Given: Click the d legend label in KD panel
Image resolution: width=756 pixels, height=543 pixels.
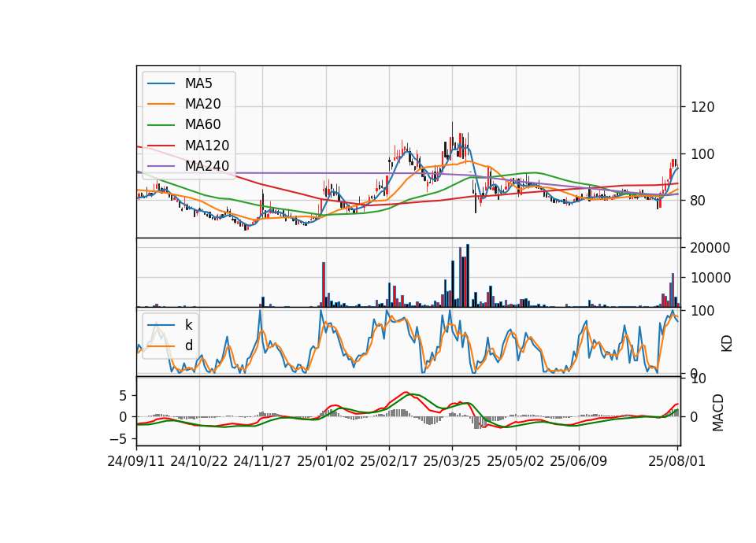Looking at the screenshot, I should [189, 345].
